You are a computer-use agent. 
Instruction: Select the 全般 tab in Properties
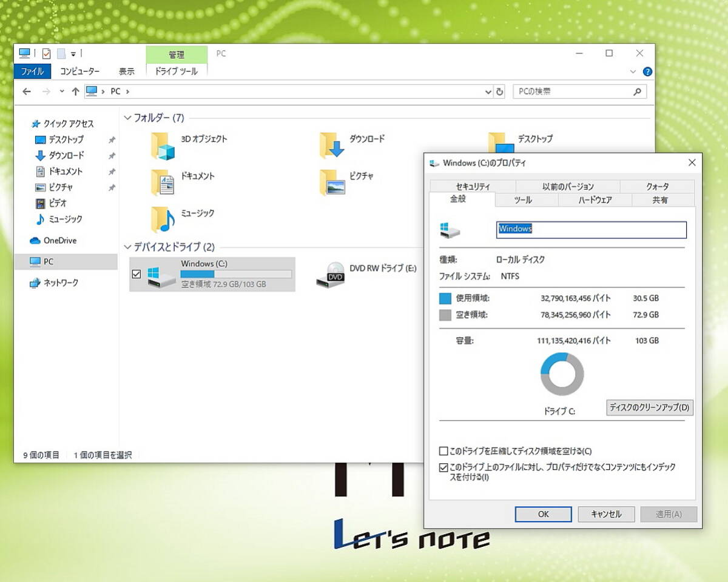pos(462,199)
